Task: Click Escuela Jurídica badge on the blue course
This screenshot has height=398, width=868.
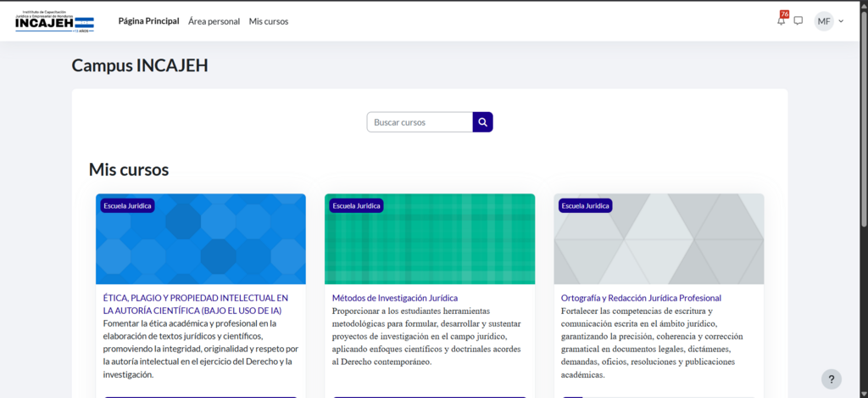Action: [x=127, y=205]
